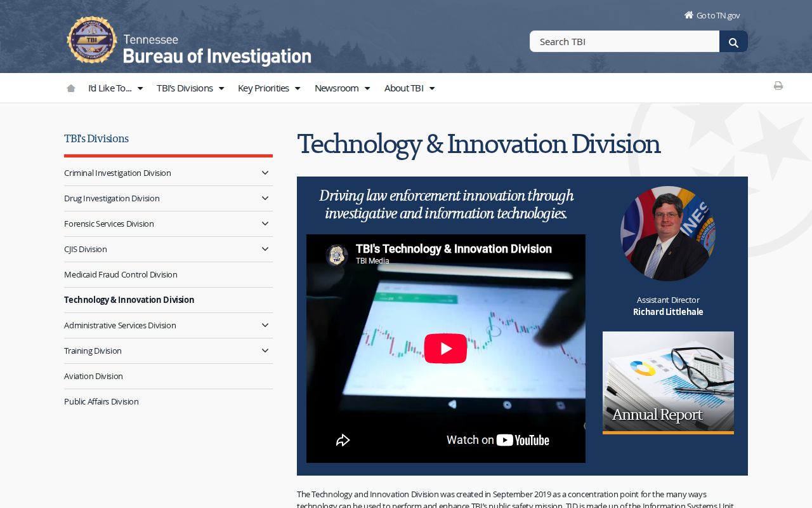Screen dimensions: 812x508
Task: Click the video title TBI's Technology & Innovation Division
Action: pos(454,249)
